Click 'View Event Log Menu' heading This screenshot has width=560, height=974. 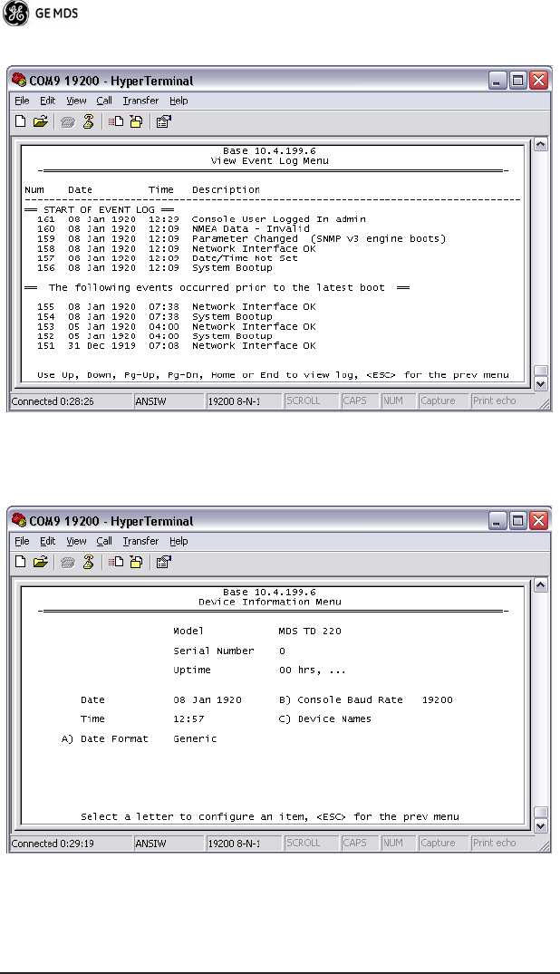coord(270,160)
